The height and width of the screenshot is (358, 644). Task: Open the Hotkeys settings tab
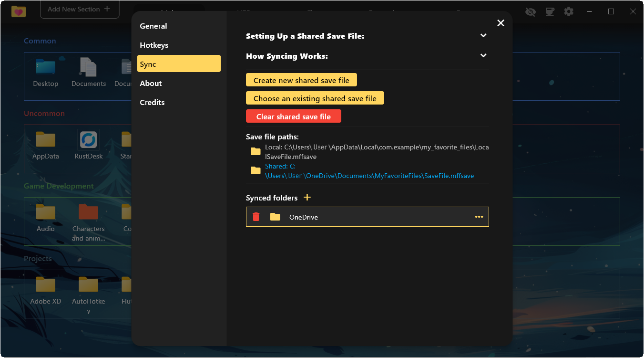[154, 45]
